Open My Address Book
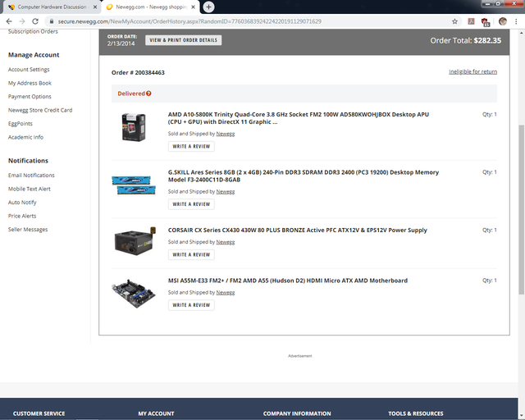 coord(30,83)
